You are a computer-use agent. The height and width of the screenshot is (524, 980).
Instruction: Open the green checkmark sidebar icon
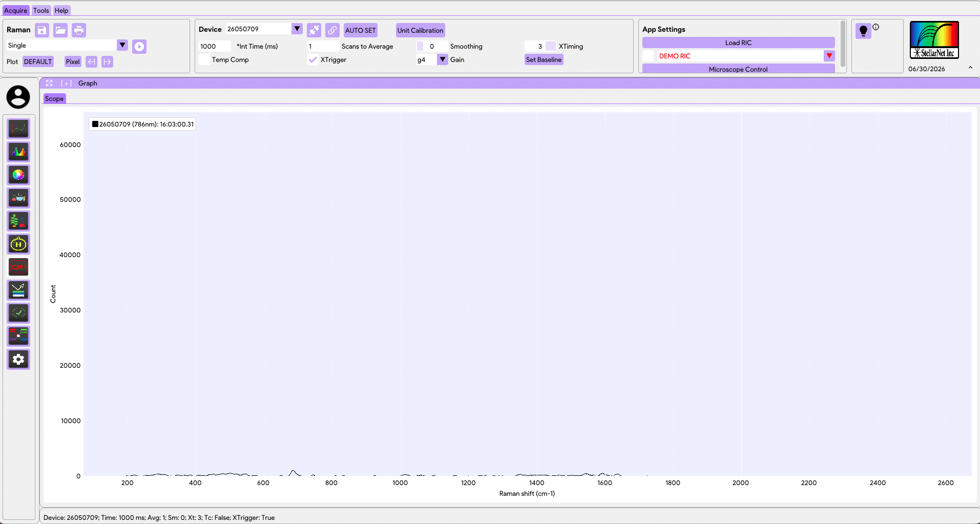tap(18, 313)
